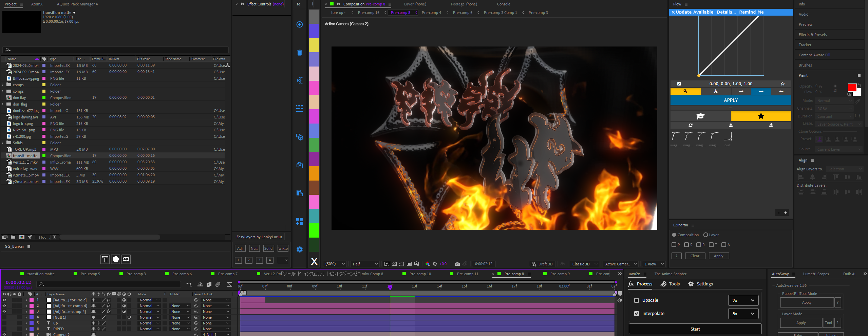Open the Graph Editor icon in timeline

(230, 284)
